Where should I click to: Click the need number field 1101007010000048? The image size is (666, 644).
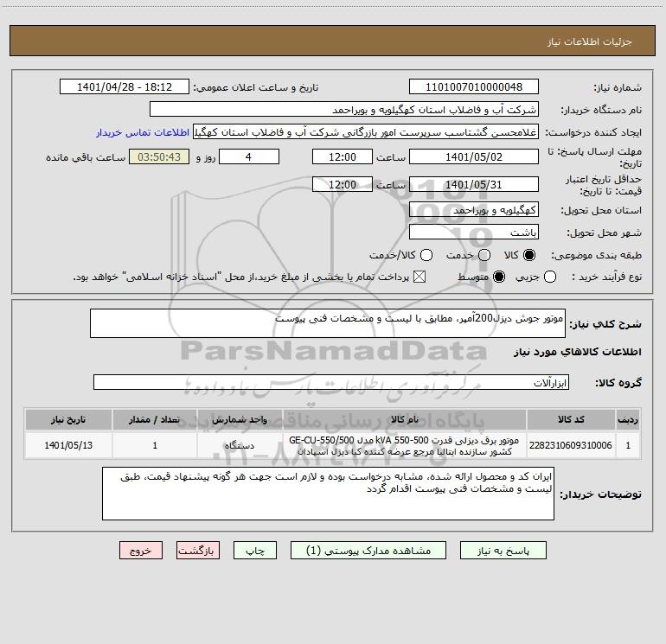(x=474, y=86)
